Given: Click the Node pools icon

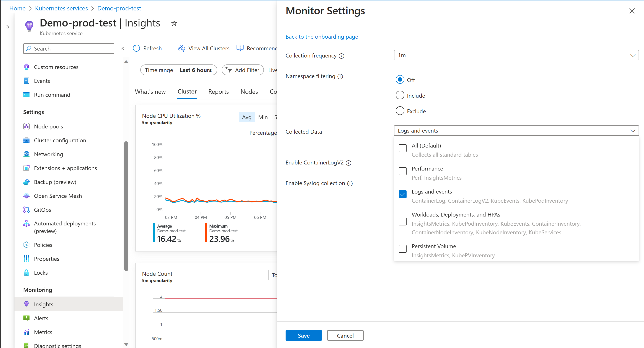Looking at the screenshot, I should pyautogui.click(x=26, y=126).
